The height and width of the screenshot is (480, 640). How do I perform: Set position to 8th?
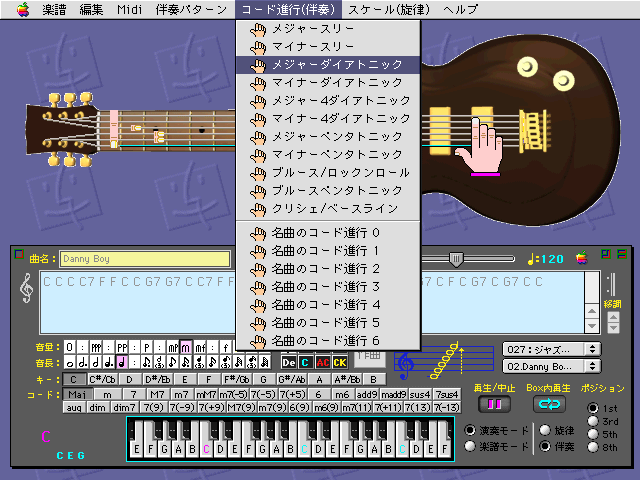coord(593,447)
